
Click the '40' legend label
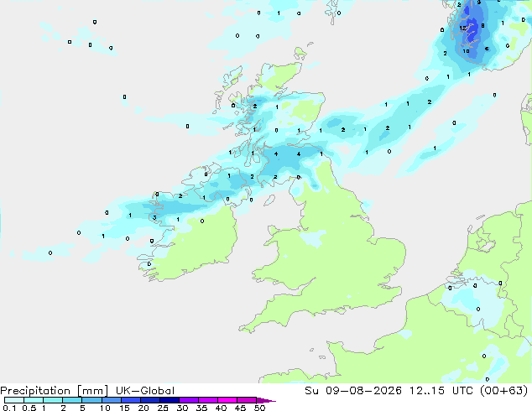[221, 408]
